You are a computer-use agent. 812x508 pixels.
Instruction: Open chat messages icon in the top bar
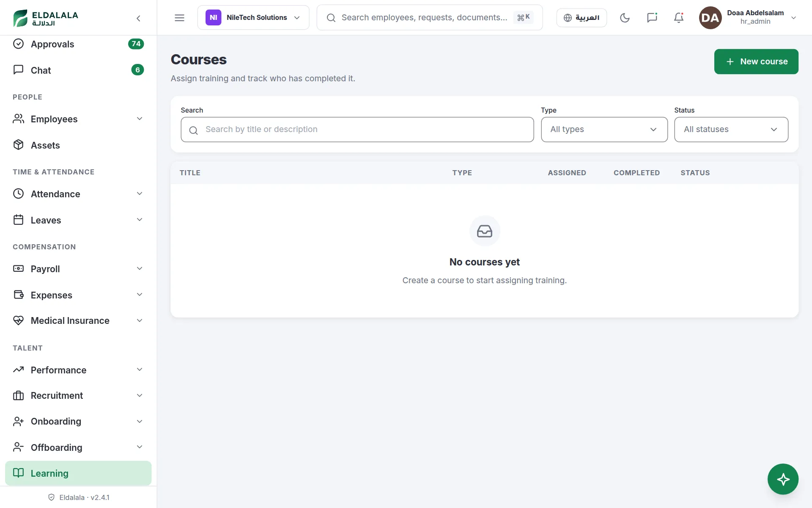[652, 18]
